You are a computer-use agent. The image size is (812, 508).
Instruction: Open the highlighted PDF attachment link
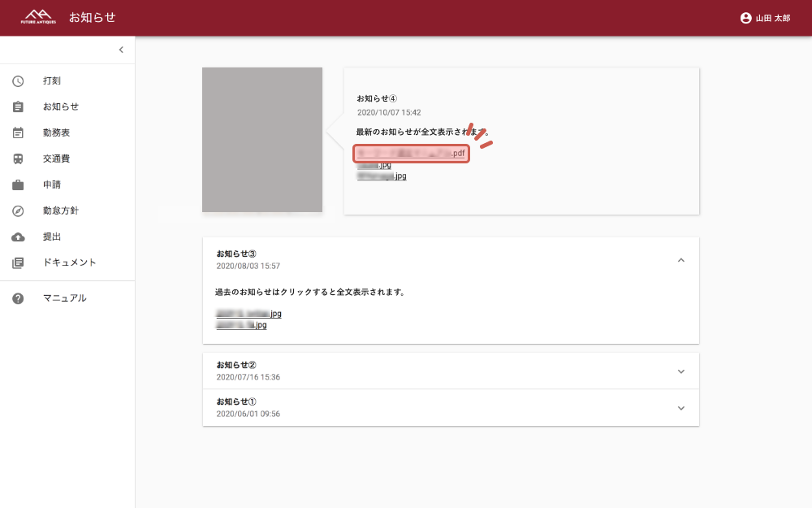tap(411, 153)
